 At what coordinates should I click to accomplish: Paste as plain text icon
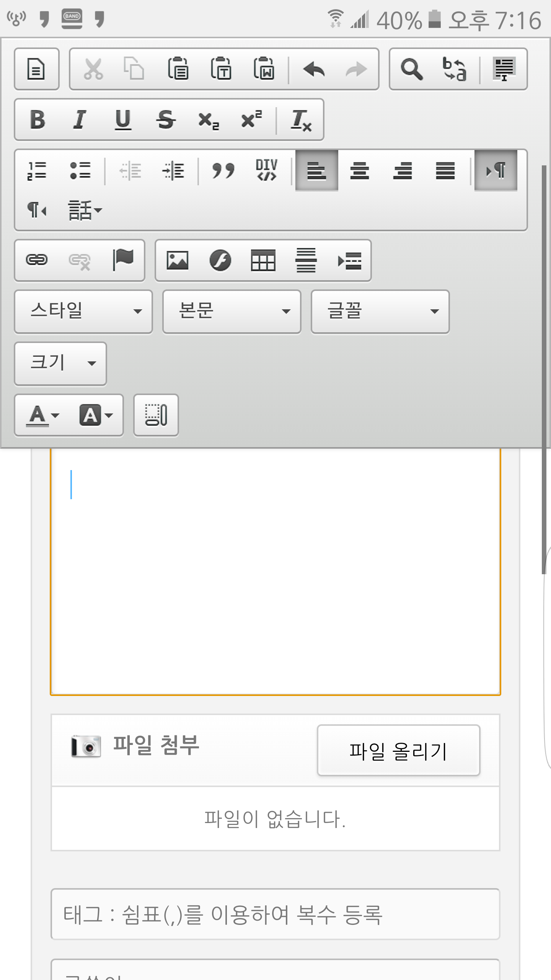221,69
